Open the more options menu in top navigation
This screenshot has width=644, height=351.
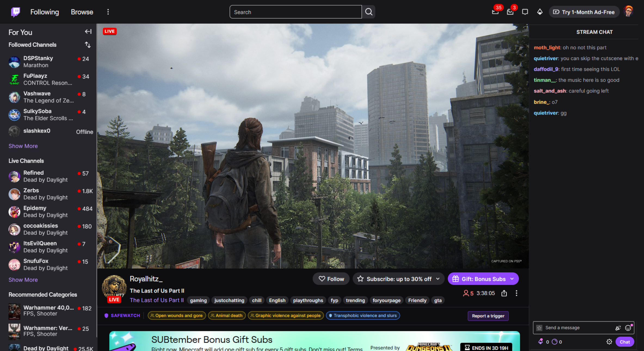coord(108,12)
